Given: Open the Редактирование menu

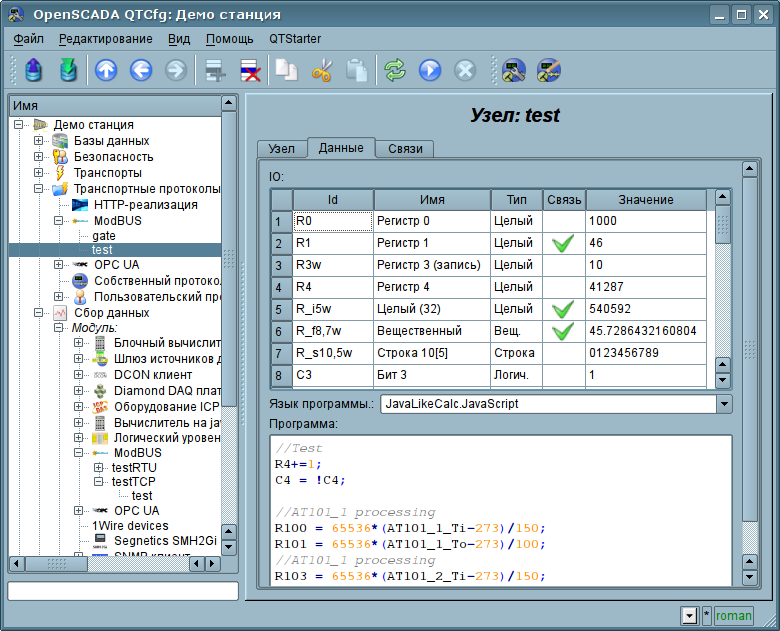Looking at the screenshot, I should pos(105,39).
